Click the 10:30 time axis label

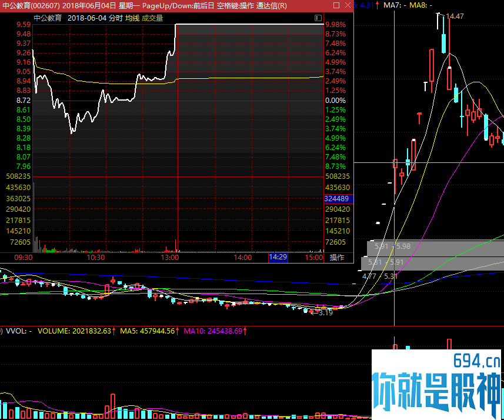96,257
